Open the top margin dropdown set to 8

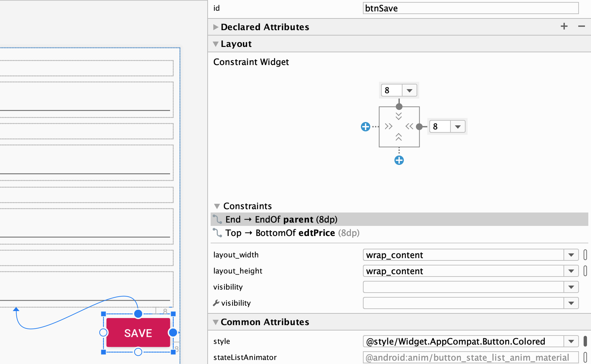410,90
